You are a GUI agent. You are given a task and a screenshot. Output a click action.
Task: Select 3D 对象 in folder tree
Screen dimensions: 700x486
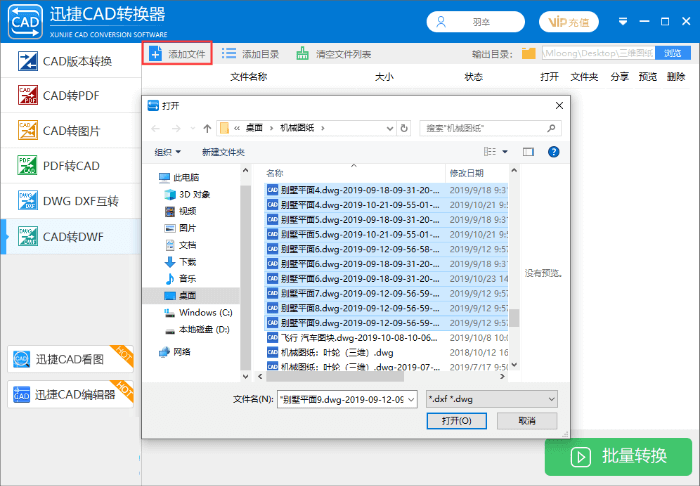pos(188,195)
